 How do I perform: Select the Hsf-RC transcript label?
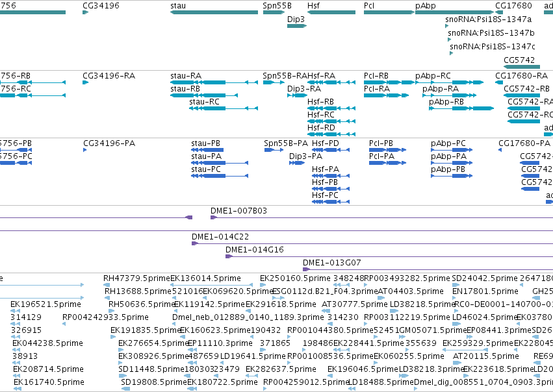320,115
